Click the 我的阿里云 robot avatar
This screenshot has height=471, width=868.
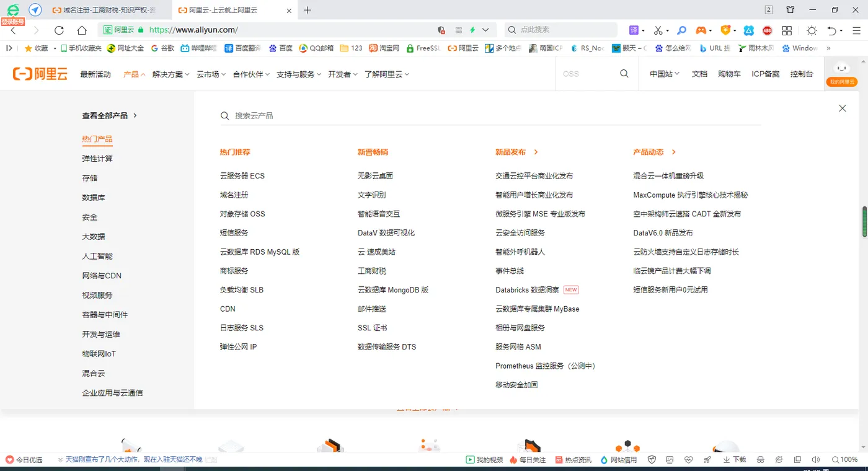point(842,74)
